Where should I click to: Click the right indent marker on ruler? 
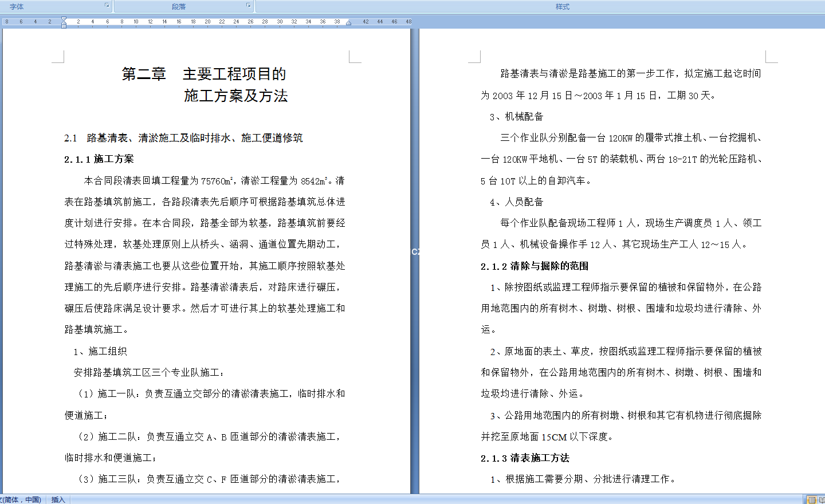[x=348, y=23]
